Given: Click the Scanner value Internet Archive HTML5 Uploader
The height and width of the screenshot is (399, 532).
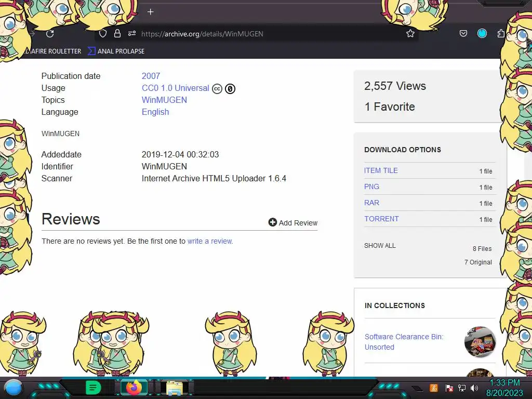Looking at the screenshot, I should click(x=214, y=179).
